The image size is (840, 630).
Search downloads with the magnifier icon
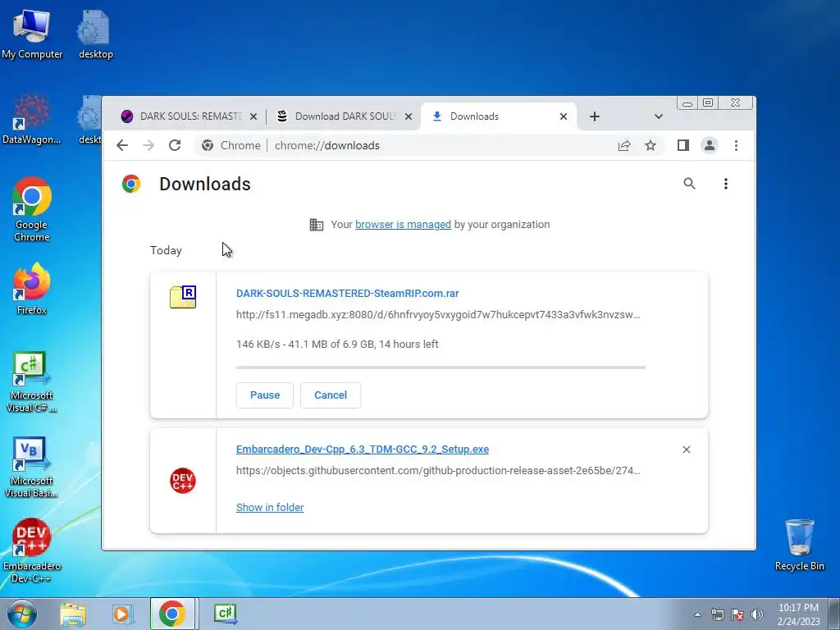point(689,184)
